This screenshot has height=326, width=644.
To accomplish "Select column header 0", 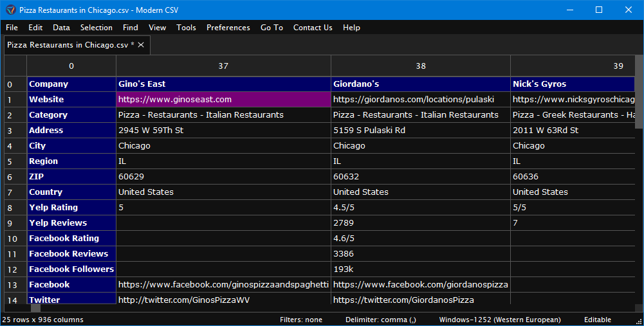I will click(71, 66).
